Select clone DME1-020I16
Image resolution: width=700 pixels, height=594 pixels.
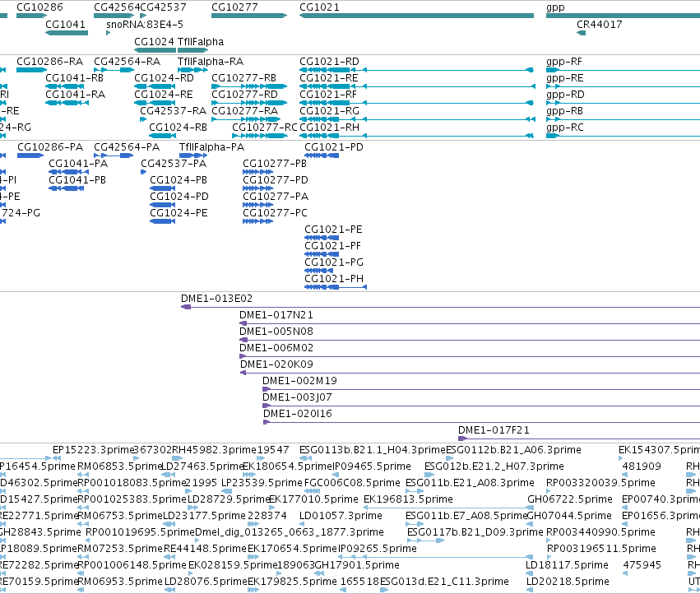297,415
